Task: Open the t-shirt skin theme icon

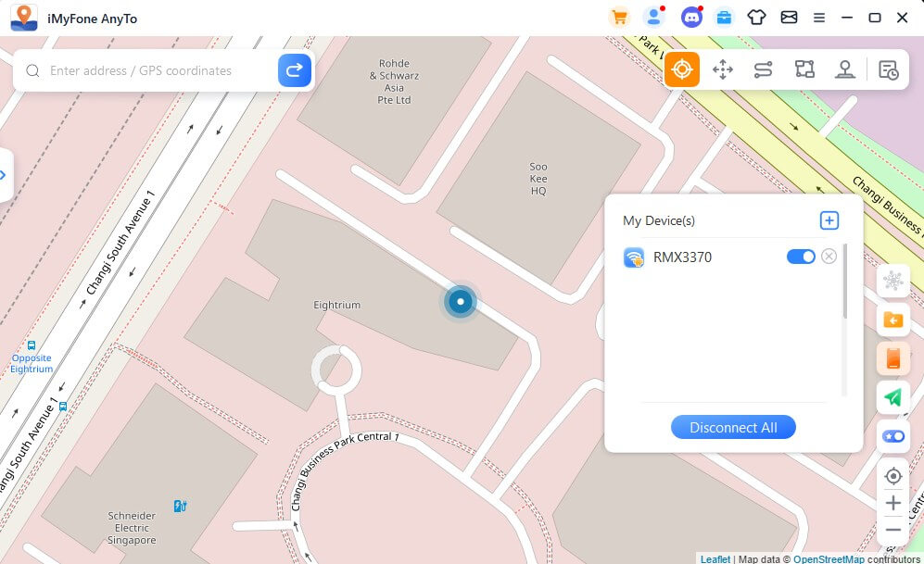Action: point(756,18)
